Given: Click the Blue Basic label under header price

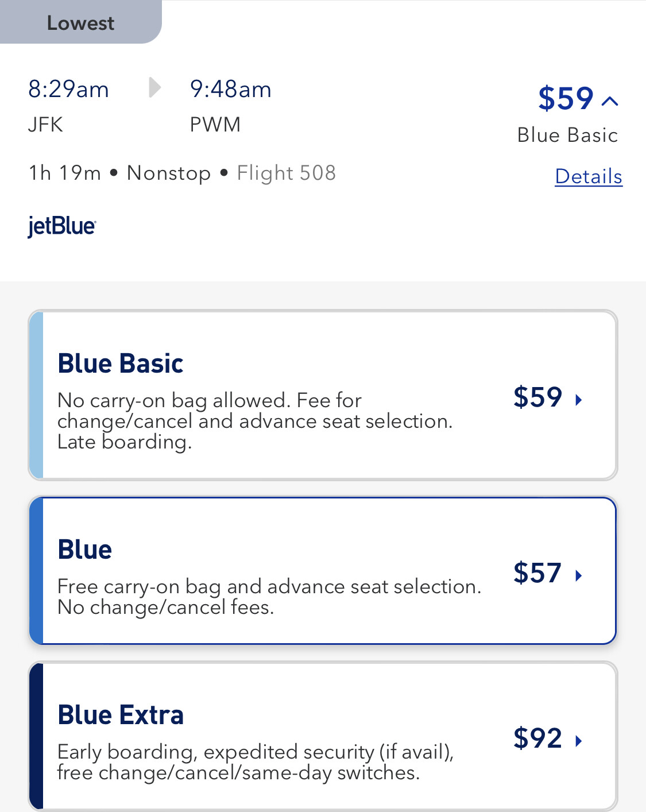Looking at the screenshot, I should click(567, 135).
